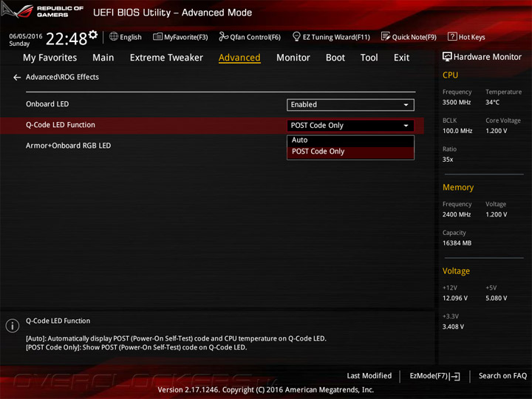
Task: Select the Advanced tab
Action: click(x=239, y=58)
